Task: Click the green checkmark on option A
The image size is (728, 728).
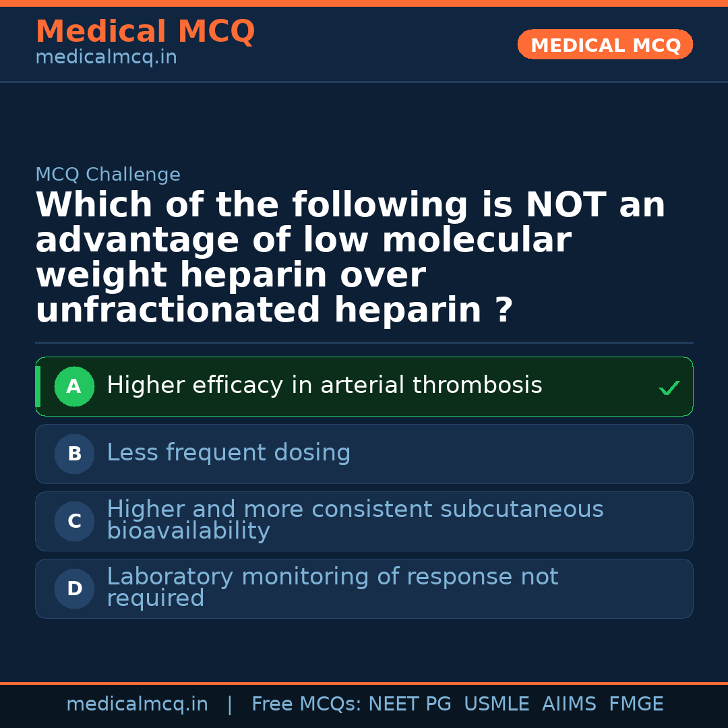Action: [x=669, y=388]
